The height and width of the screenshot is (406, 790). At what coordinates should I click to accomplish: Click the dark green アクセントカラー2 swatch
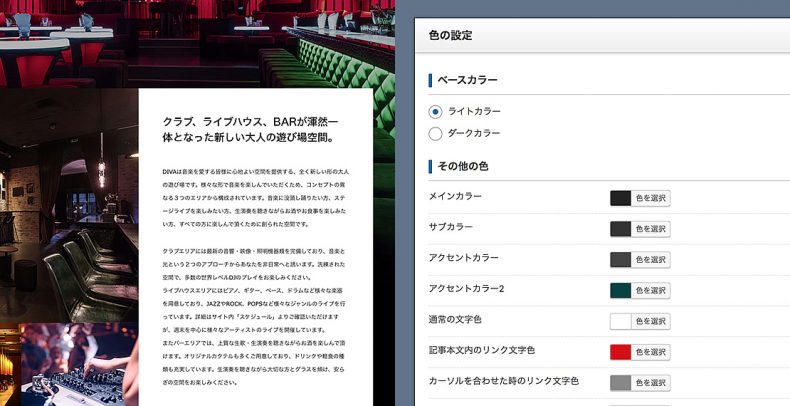point(620,290)
